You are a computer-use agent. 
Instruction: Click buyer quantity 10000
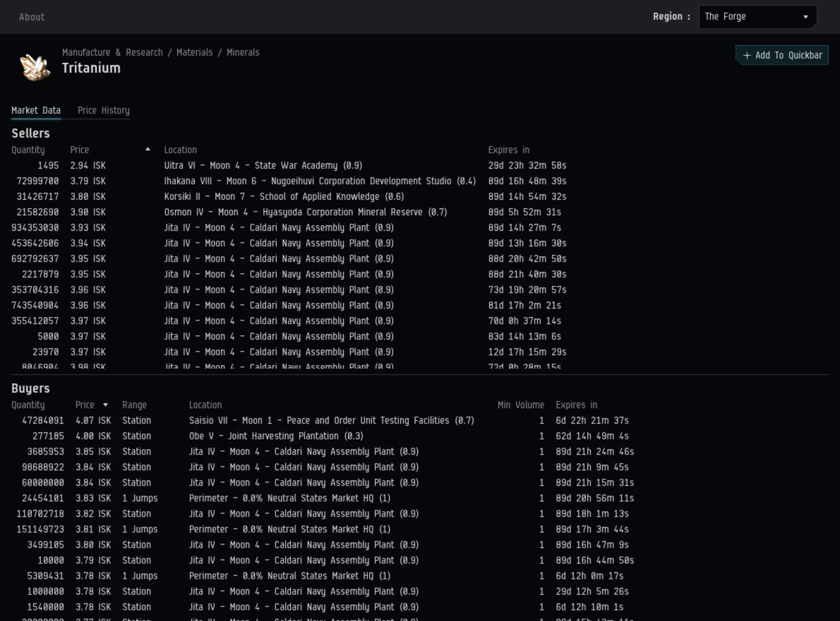(51, 560)
